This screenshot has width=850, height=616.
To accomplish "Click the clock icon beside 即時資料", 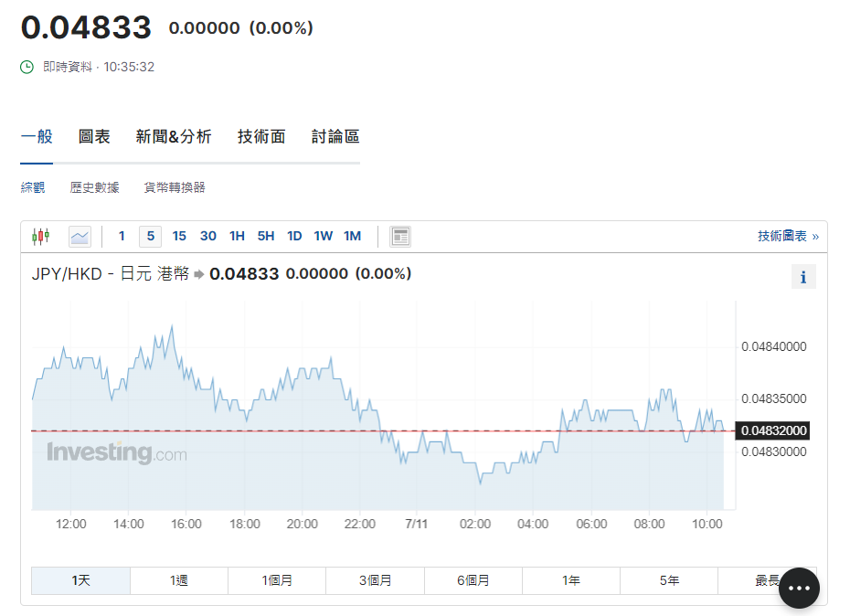I will pos(26,66).
